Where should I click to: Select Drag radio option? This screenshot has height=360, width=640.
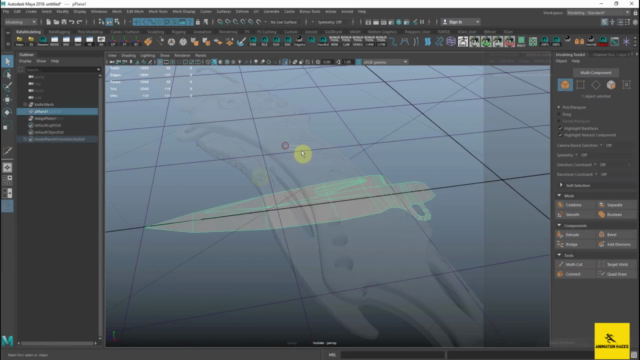[559, 114]
